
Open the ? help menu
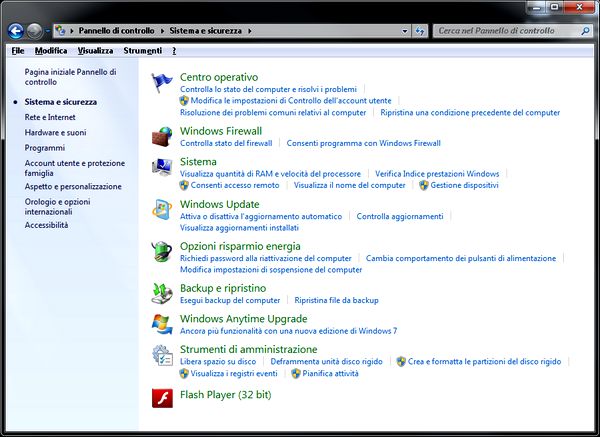tap(174, 51)
